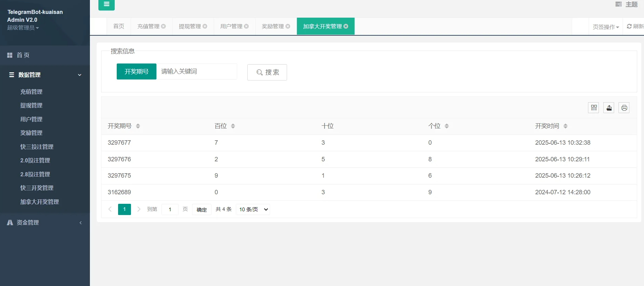Click the 搜索 search button
The width and height of the screenshot is (644, 286).
(267, 72)
